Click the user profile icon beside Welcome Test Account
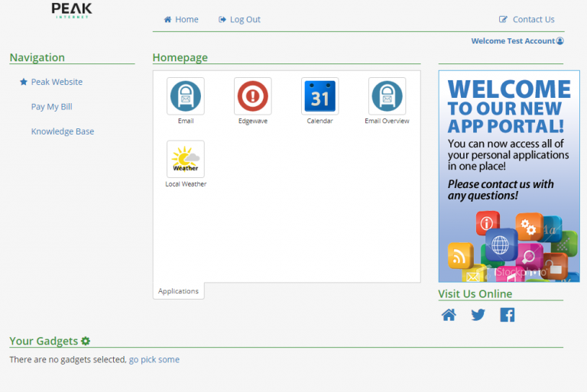The image size is (587, 392). point(560,41)
